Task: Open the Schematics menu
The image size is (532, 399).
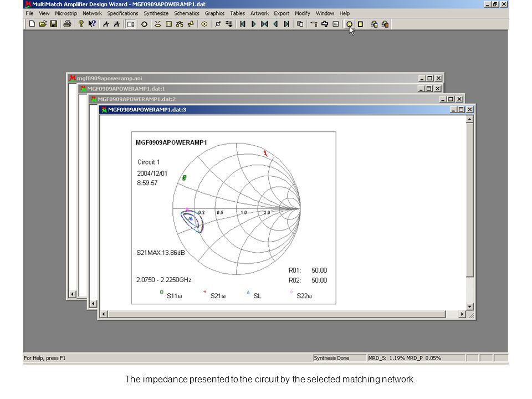Action: [x=187, y=13]
